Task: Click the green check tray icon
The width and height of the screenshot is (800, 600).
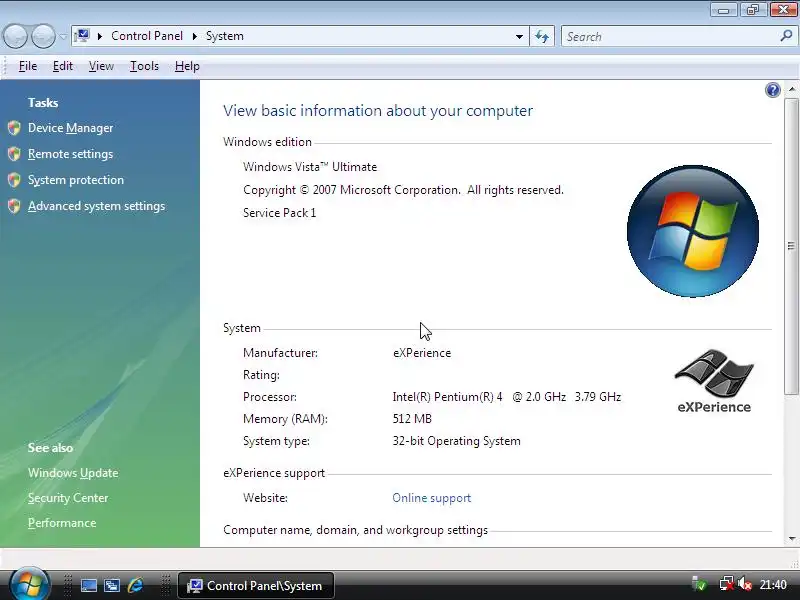Action: coord(699,585)
